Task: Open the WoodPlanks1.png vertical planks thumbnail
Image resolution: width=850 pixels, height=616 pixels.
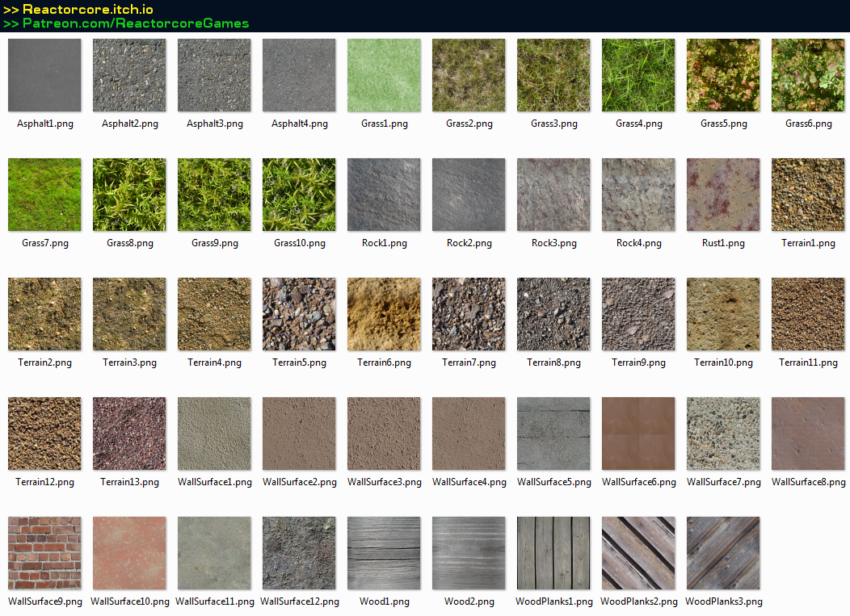Action: pos(553,553)
